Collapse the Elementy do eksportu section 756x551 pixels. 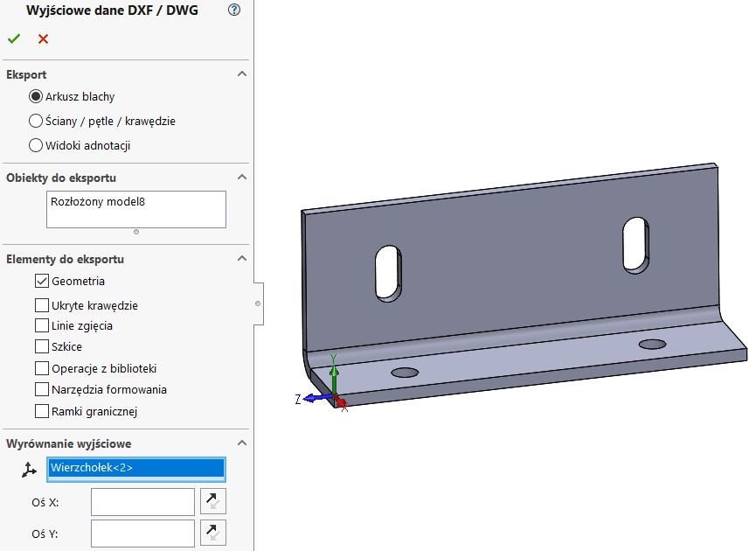coord(242,258)
